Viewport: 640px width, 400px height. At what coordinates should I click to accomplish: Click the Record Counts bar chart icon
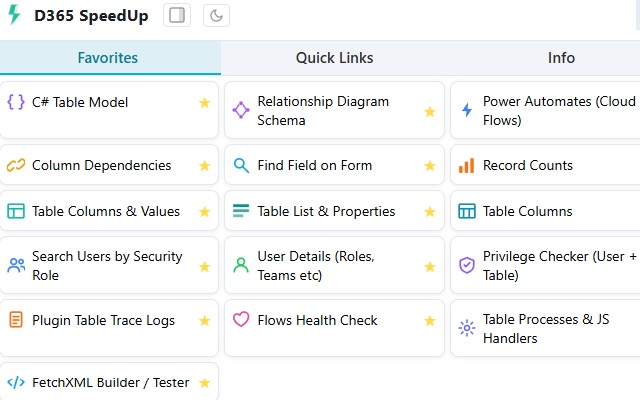point(467,166)
